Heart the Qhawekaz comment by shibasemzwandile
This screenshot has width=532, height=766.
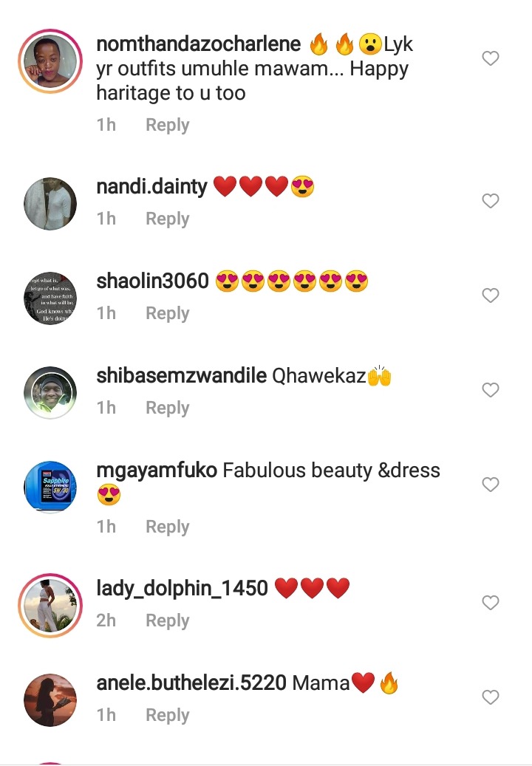pos(490,389)
